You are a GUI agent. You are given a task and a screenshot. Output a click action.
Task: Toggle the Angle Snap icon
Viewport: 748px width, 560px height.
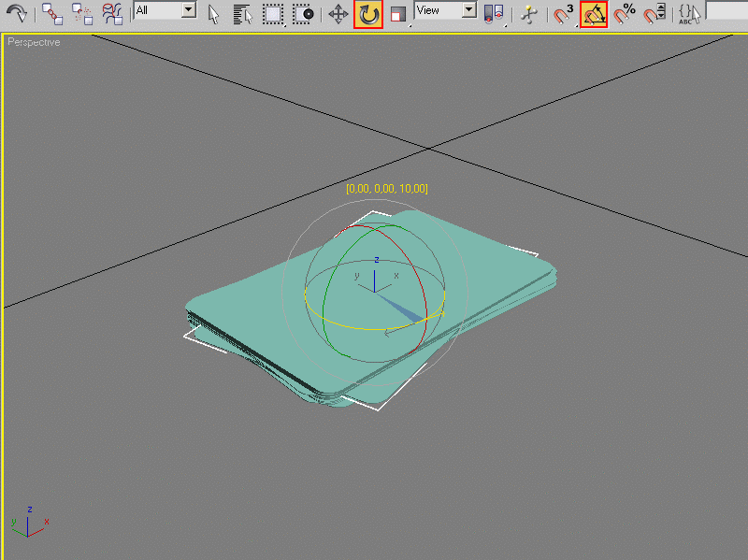pos(594,14)
